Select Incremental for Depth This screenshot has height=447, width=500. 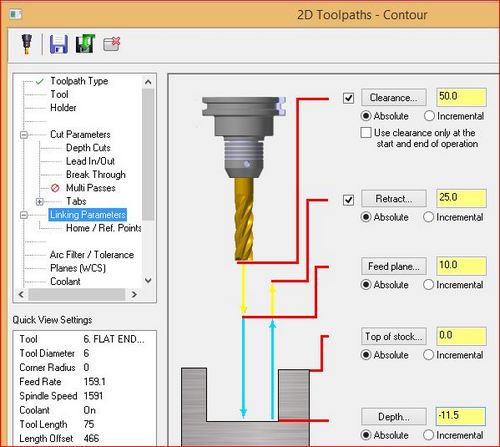[428, 435]
